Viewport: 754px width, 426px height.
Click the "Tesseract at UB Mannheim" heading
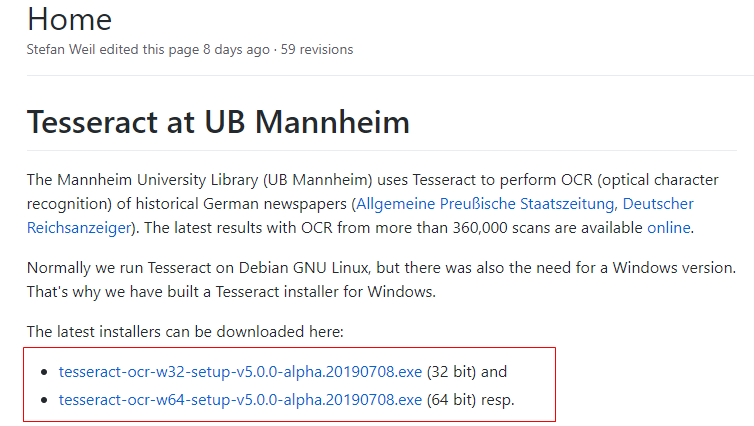click(x=218, y=122)
